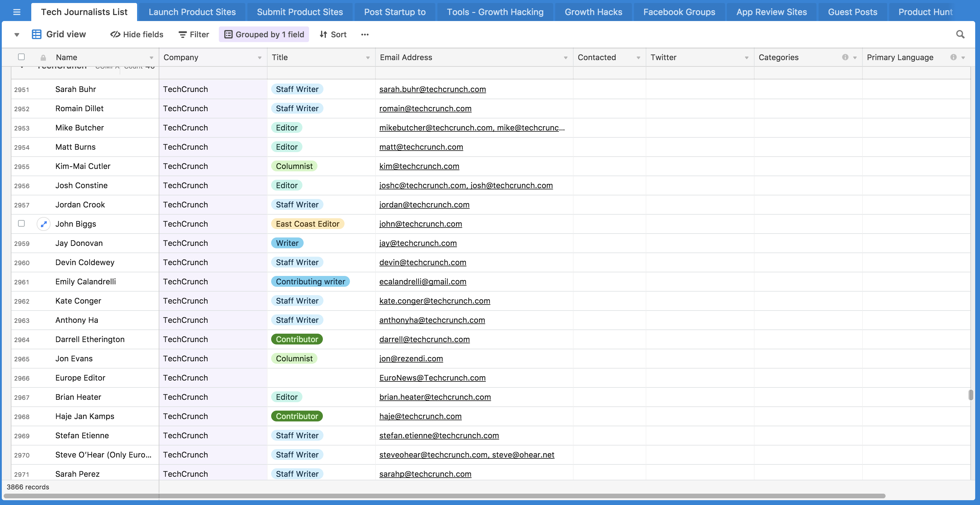Select the name cell Europe Editor
980x505 pixels.
pos(80,378)
